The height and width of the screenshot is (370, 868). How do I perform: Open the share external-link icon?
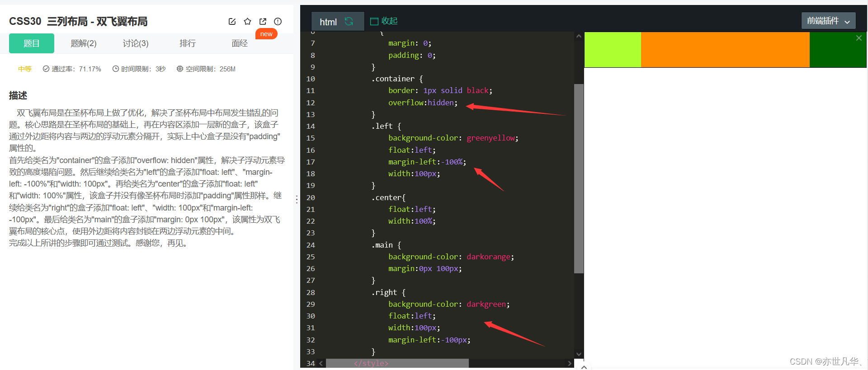pos(263,21)
